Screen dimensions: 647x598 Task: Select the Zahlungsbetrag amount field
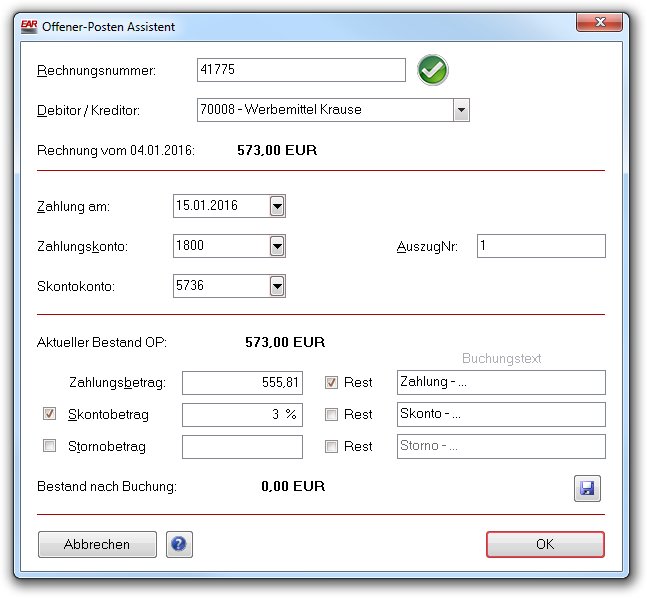point(242,382)
